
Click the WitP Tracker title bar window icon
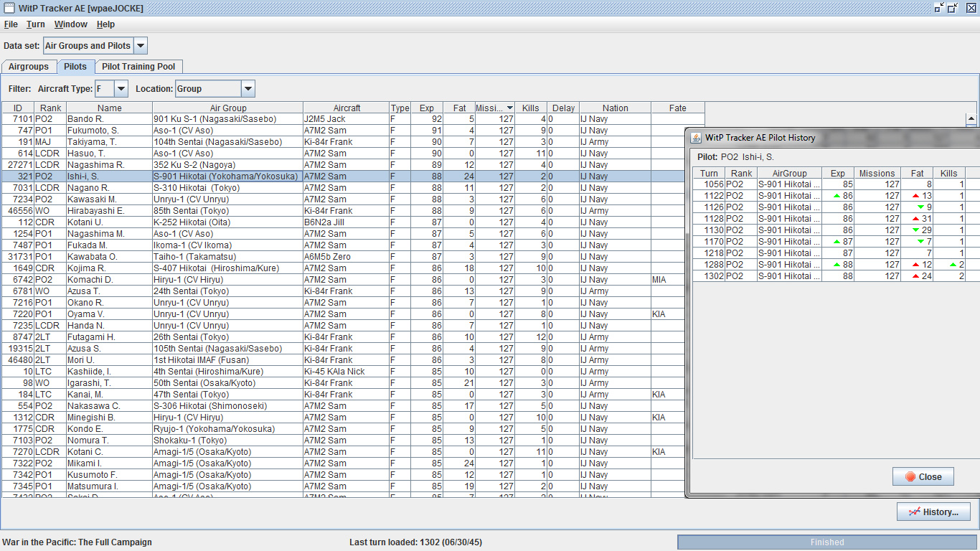tap(9, 8)
